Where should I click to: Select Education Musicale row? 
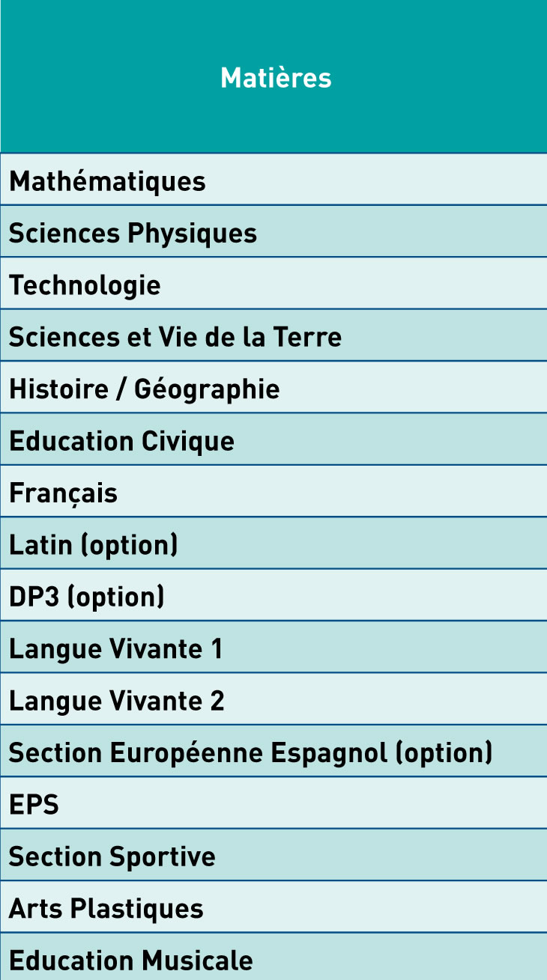coord(273,958)
